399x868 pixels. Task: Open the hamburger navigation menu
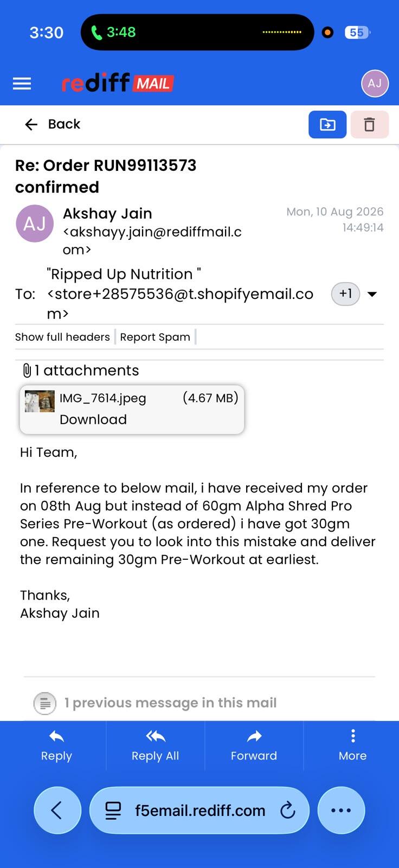tap(22, 84)
